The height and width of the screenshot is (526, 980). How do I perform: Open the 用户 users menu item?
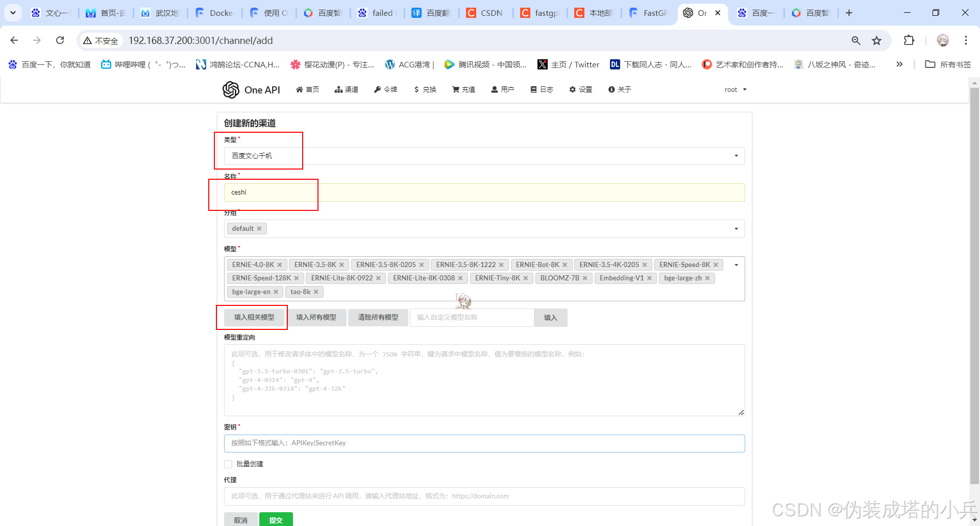(502, 89)
